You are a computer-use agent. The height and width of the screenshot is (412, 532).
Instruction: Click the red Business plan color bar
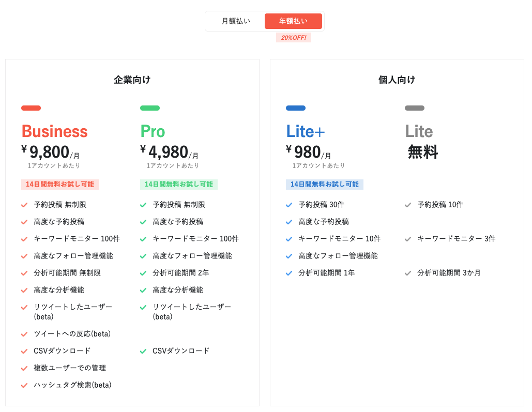[31, 108]
